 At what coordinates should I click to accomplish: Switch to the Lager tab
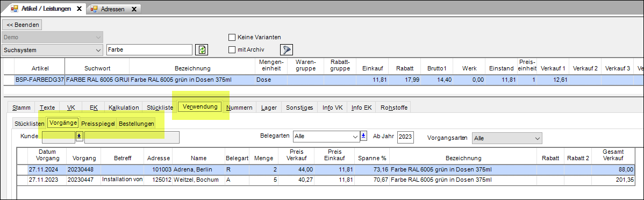(x=269, y=108)
